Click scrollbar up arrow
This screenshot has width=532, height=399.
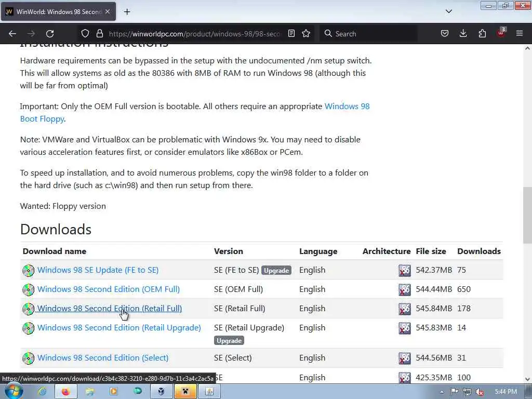(527, 48)
